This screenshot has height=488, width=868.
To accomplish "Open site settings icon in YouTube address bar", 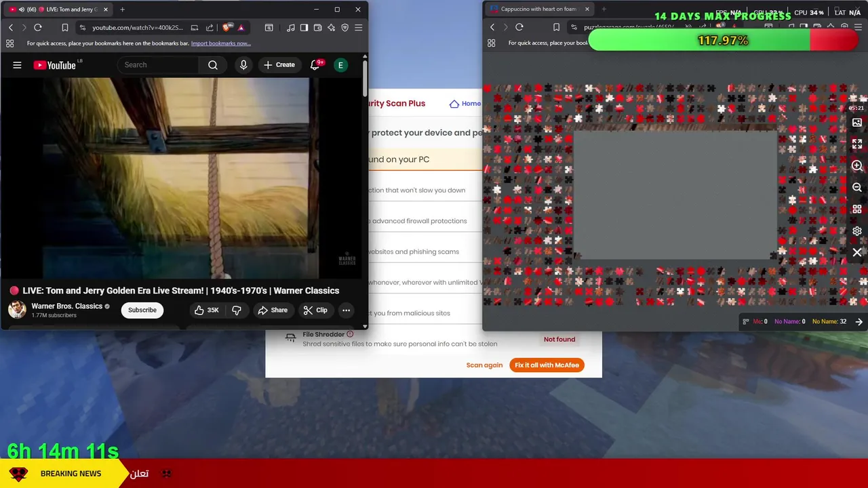I will (83, 28).
